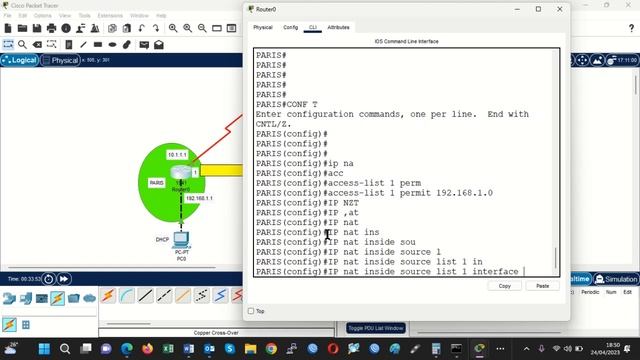Open the CLI tab in Router0

coord(313,27)
